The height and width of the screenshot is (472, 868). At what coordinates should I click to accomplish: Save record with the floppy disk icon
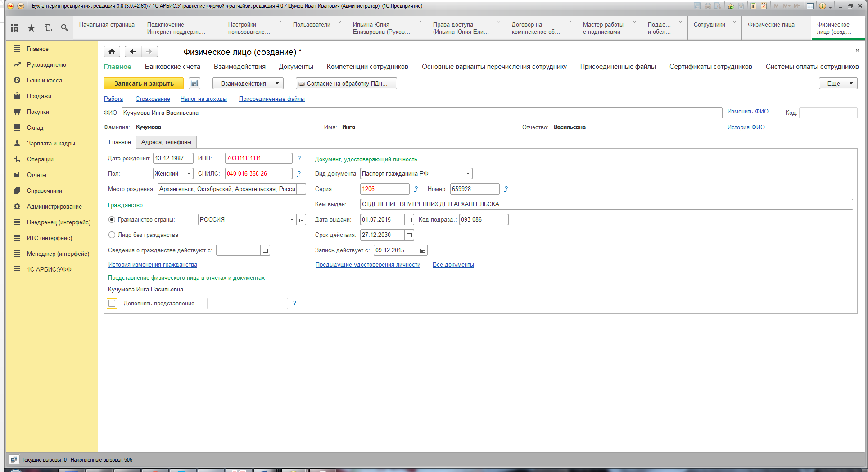[x=194, y=83]
